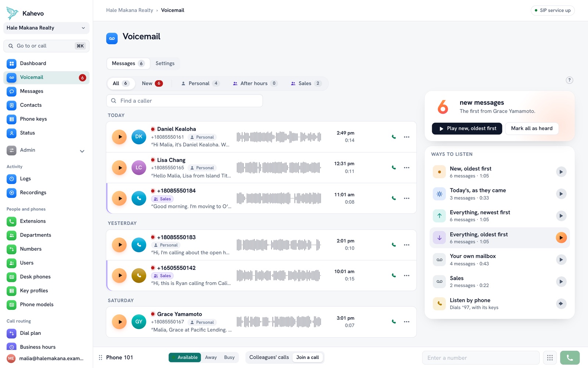Click "Join a call" button
Screen dimensions: 588x368
tap(308, 357)
